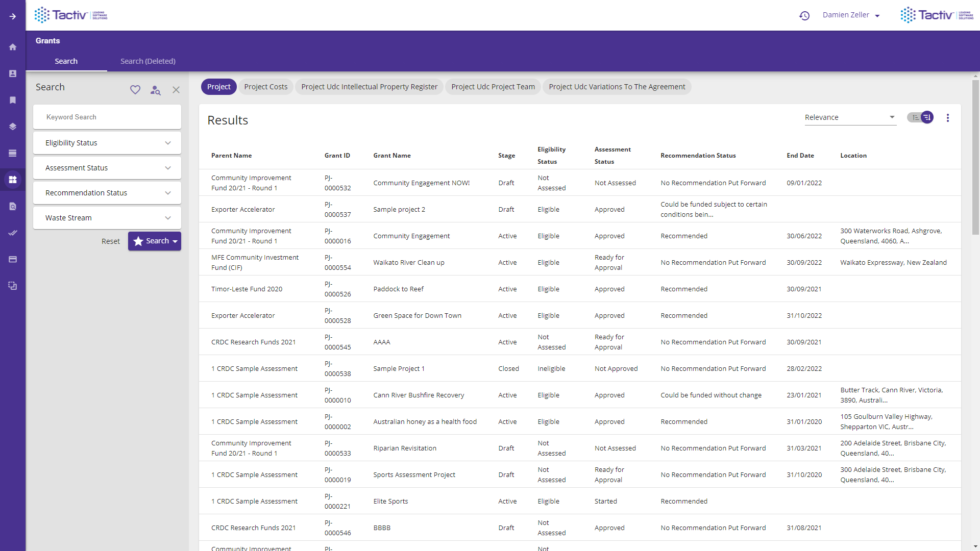Switch to Search (Deleted) tab
The height and width of the screenshot is (551, 980).
pyautogui.click(x=148, y=61)
